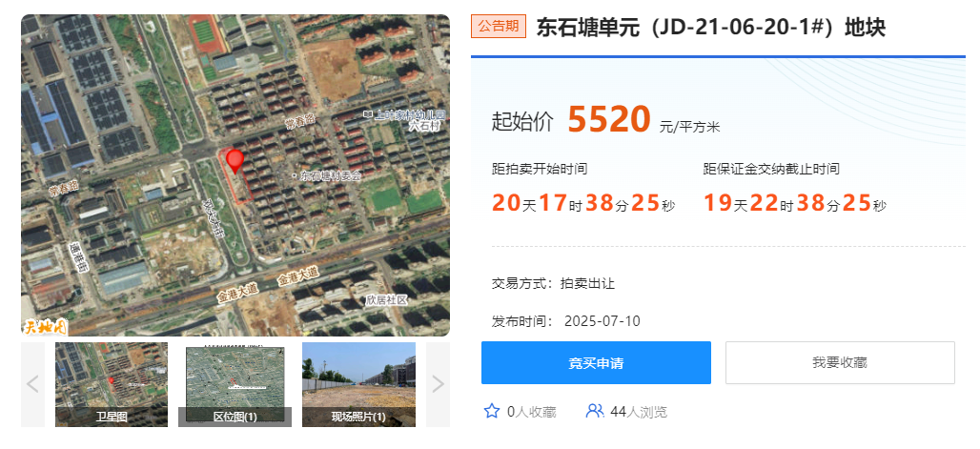This screenshot has width=980, height=449.
Task: Show previous thumbnails with left arrow
Action: pyautogui.click(x=33, y=384)
